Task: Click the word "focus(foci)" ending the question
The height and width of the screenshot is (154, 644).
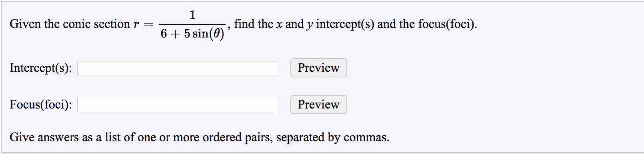Action: point(446,24)
